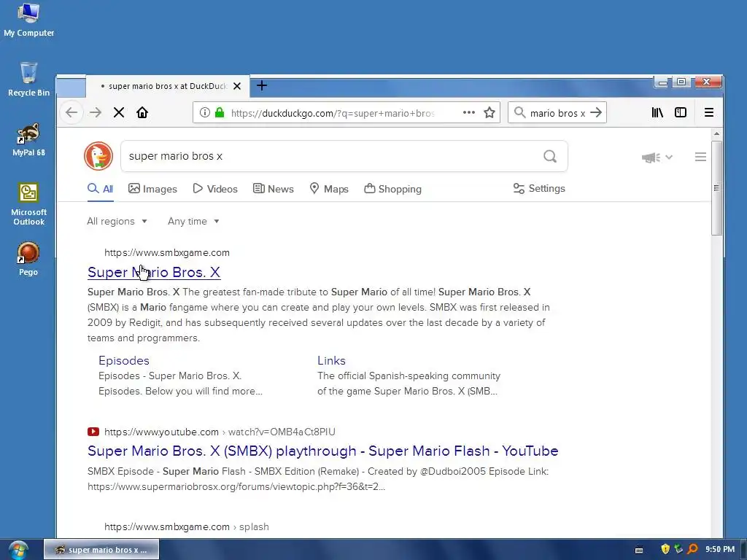Open page actions three-dot menu
747x560 pixels.
point(469,112)
